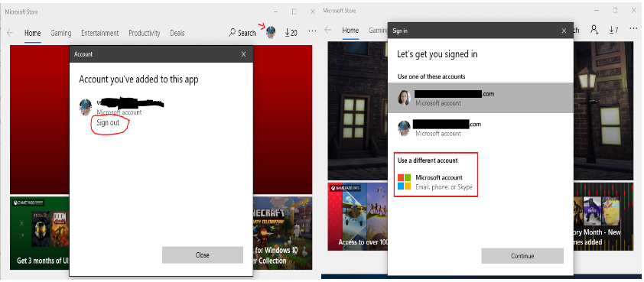
Task: Close the Sign in dialog with X
Action: click(564, 31)
